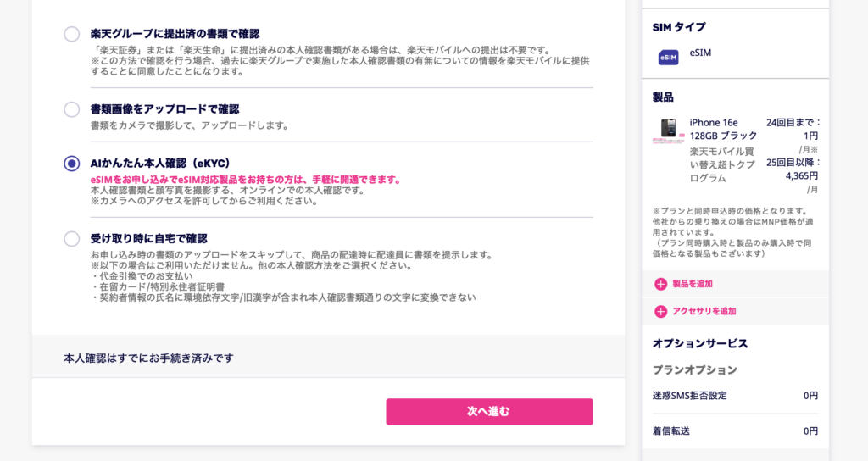868x461 pixels.
Task: Click the 本人確認はすでにお手続き済みです notice bar
Action: 328,358
